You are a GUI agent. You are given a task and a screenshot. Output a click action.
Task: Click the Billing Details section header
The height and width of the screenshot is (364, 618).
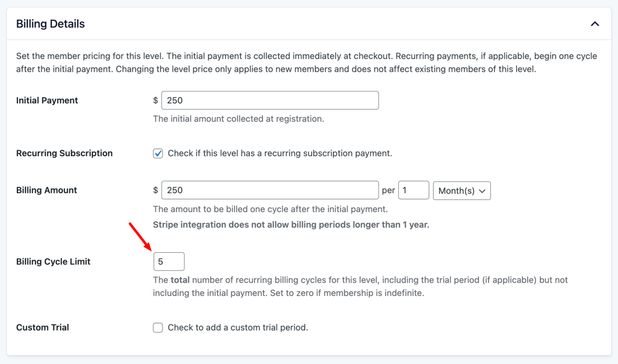tap(50, 24)
